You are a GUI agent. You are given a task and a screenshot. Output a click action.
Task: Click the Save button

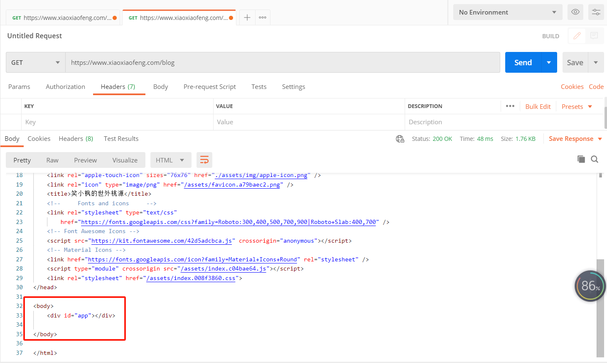pos(575,62)
